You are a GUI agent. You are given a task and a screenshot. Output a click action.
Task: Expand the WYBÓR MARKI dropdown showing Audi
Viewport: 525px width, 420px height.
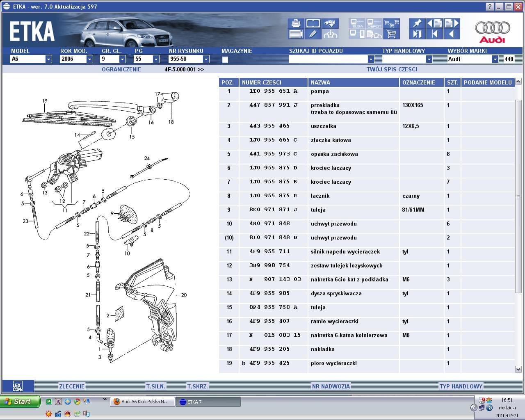coord(495,59)
